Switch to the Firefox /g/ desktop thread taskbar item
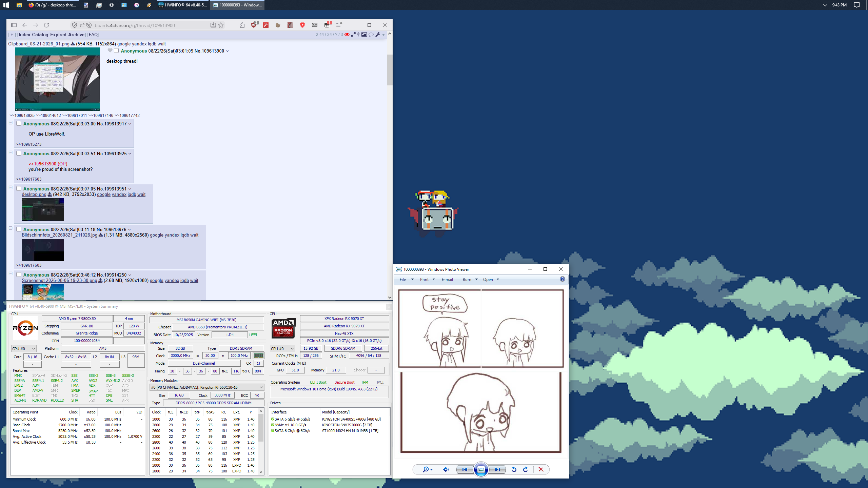Viewport: 868px width, 488px height. pyautogui.click(x=53, y=5)
